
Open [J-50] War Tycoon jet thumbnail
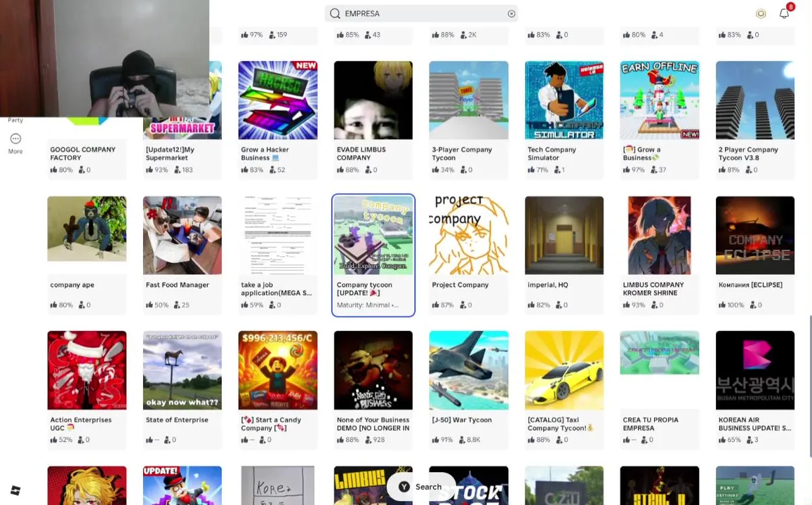(x=469, y=370)
